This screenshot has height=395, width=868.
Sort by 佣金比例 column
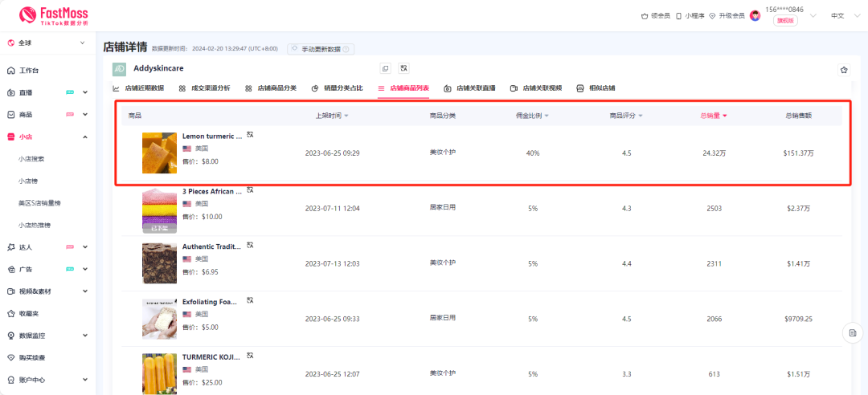(531, 116)
